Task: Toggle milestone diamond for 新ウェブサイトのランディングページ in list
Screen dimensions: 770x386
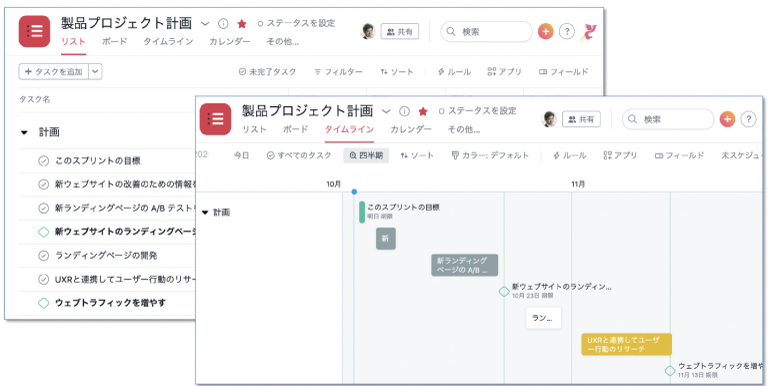Action: [44, 232]
